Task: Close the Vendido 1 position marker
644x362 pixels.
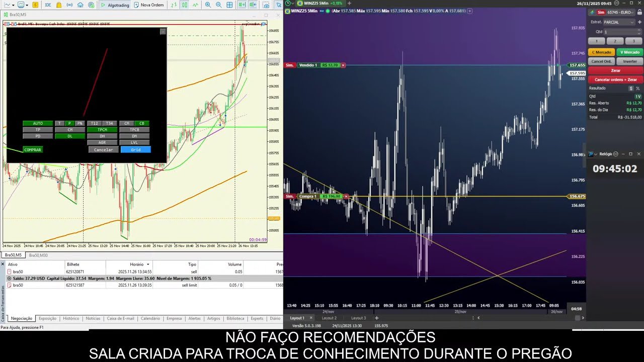Action: pos(343,65)
